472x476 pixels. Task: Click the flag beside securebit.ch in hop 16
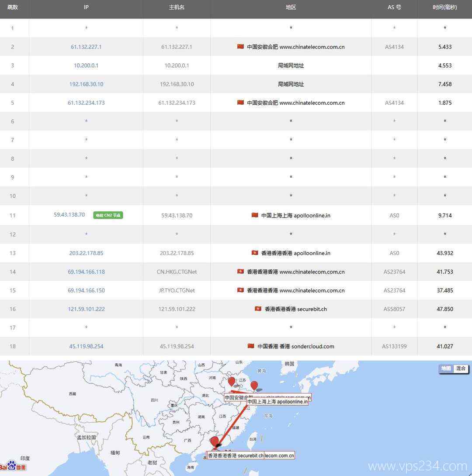pos(258,309)
